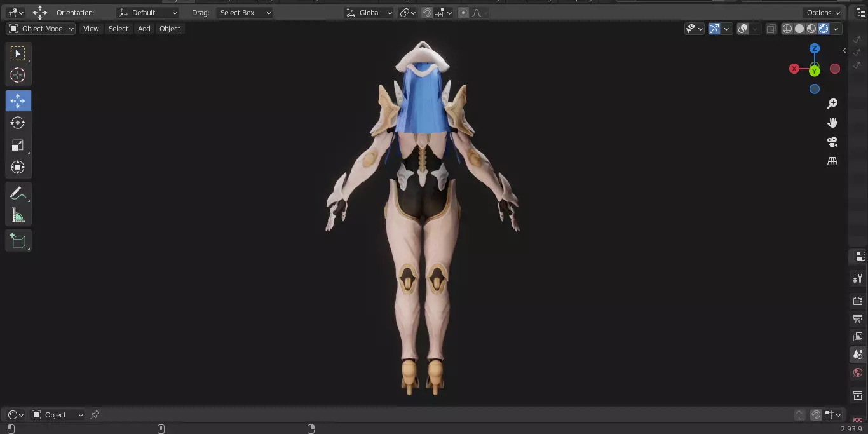Open the World properties tab

[x=858, y=372]
